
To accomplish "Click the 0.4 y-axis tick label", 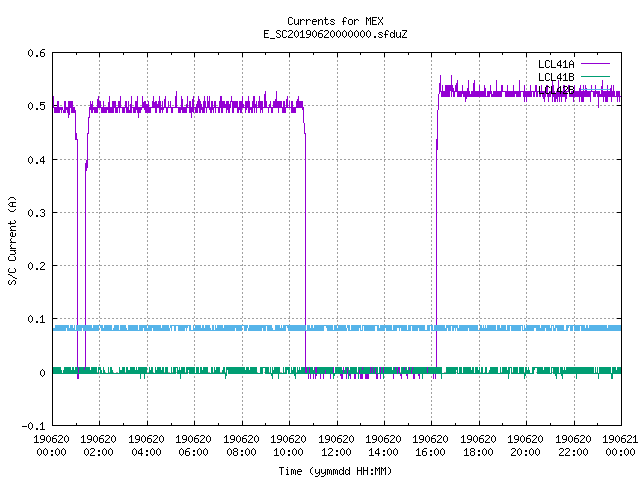I will click(x=36, y=160).
